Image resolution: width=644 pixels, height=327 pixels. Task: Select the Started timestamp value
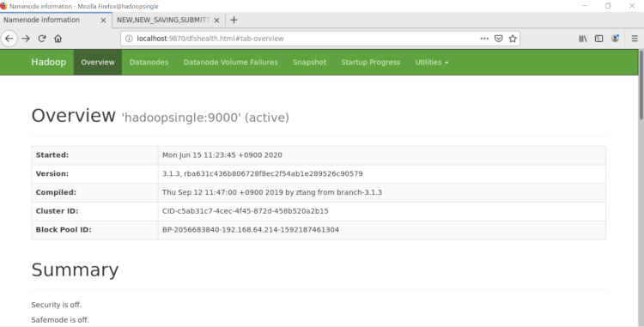point(222,155)
